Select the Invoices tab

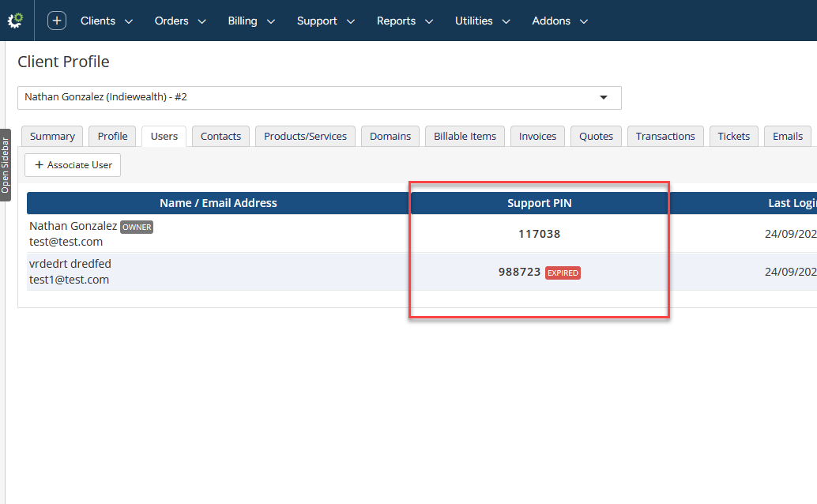click(x=538, y=136)
